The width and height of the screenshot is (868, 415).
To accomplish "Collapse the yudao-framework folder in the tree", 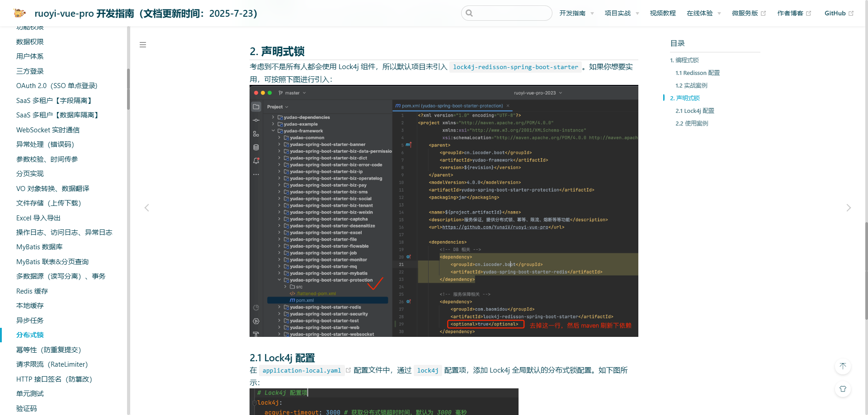I will (x=273, y=131).
